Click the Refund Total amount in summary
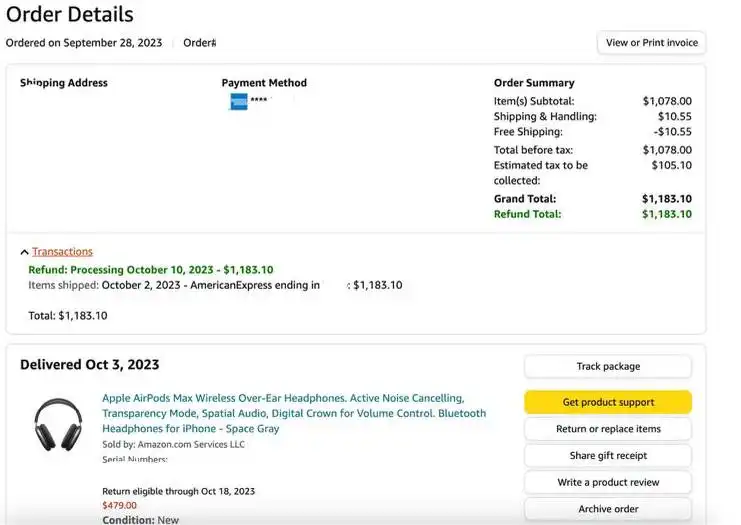741x525 pixels. coord(666,214)
